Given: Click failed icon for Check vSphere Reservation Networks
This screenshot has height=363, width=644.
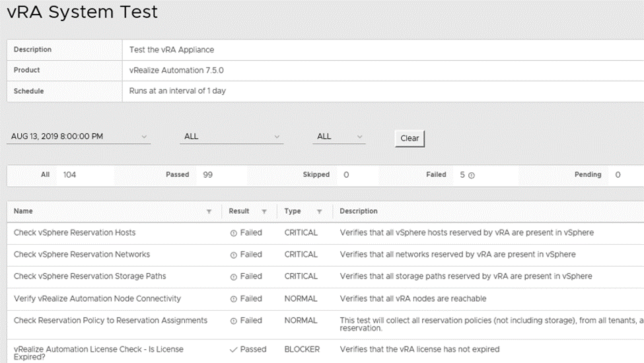Looking at the screenshot, I should tap(233, 255).
